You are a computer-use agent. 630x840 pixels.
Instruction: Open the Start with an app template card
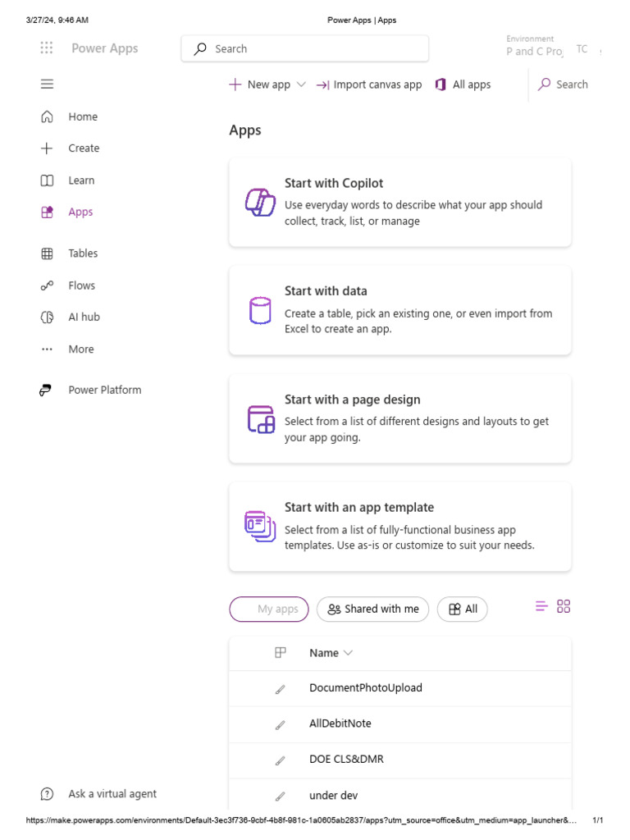point(400,527)
